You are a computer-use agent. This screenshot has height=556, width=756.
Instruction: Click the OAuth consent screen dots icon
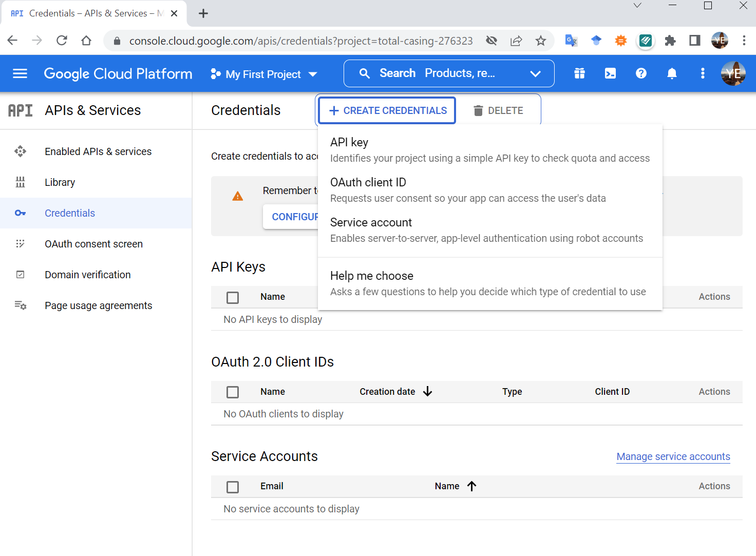tap(20, 244)
